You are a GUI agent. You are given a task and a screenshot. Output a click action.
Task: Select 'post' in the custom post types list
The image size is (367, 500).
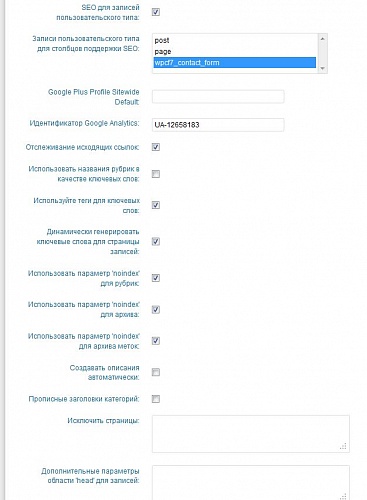pos(235,40)
